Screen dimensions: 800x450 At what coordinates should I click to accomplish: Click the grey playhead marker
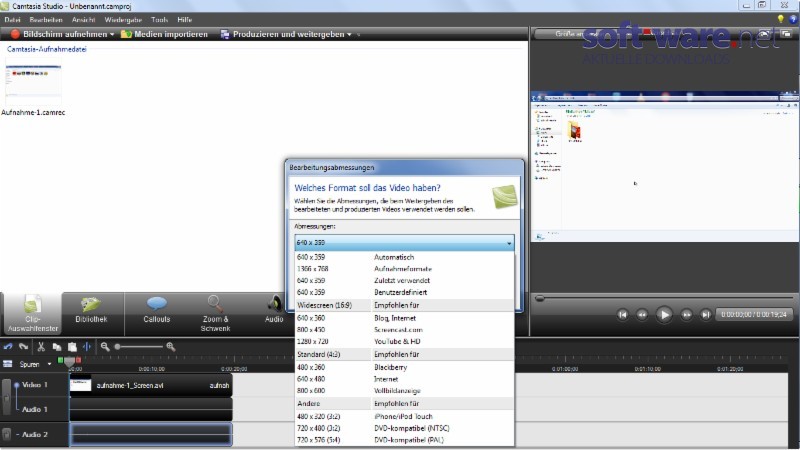(x=70, y=361)
